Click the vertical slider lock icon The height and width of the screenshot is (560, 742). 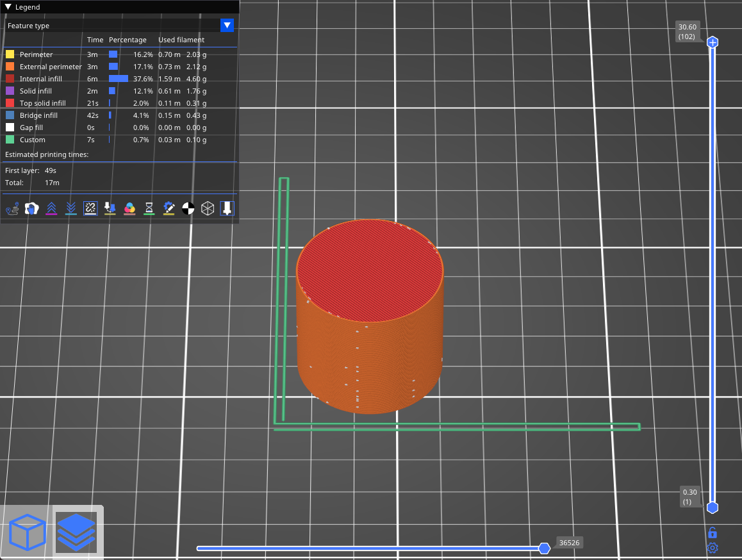coord(712,532)
